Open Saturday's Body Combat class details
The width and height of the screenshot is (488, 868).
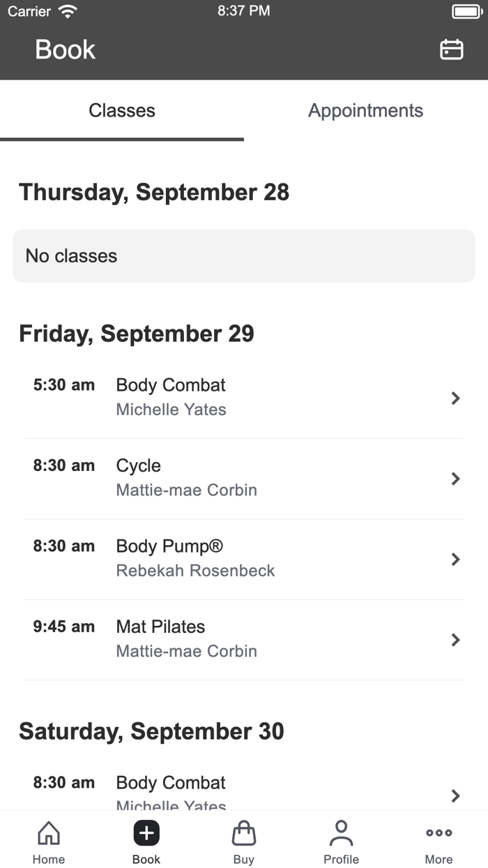455,795
